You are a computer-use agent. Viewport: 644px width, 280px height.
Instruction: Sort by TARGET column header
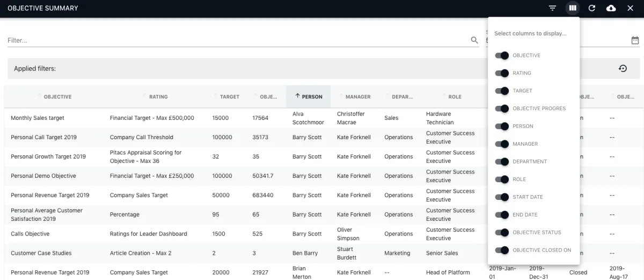pos(230,97)
